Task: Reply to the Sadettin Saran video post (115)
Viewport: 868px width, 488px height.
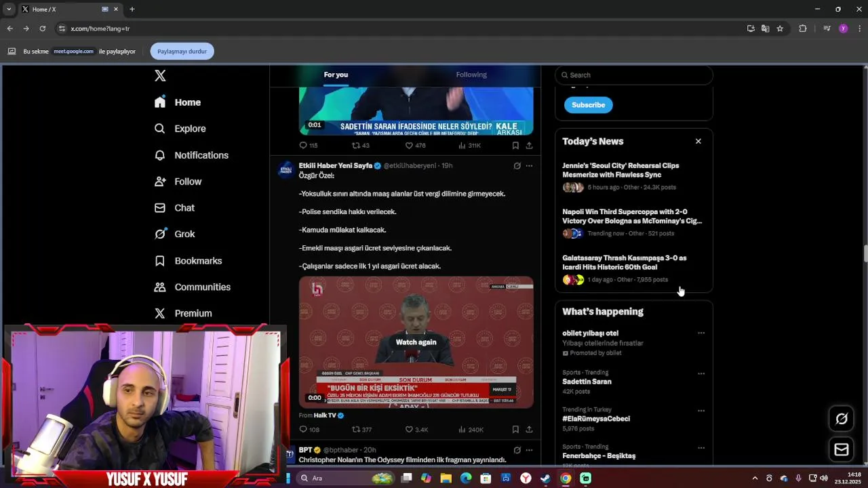Action: pos(309,146)
